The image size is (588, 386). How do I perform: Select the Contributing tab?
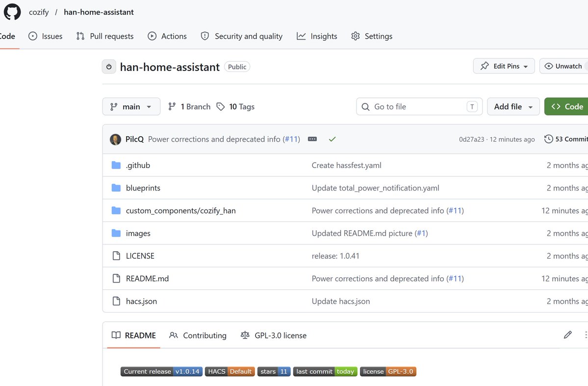coord(198,336)
